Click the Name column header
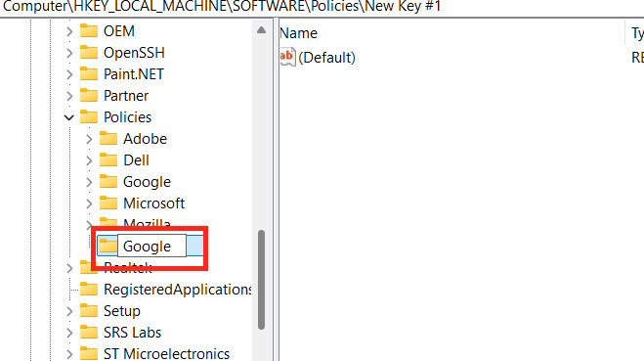Screen dimensions: 644x361 coord(451,33)
